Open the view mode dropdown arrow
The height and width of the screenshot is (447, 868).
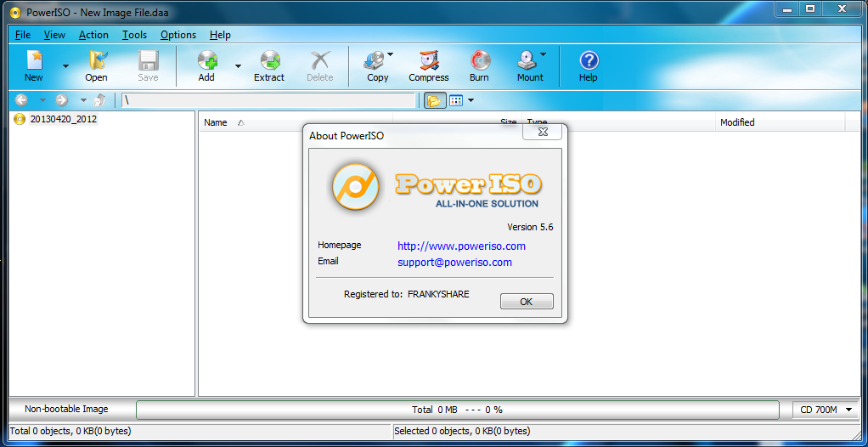tap(471, 101)
